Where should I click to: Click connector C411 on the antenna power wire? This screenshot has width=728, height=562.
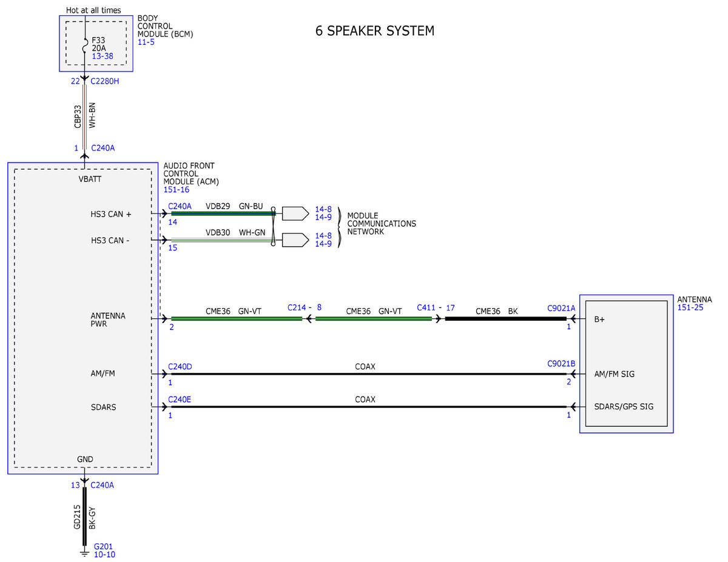tap(427, 307)
